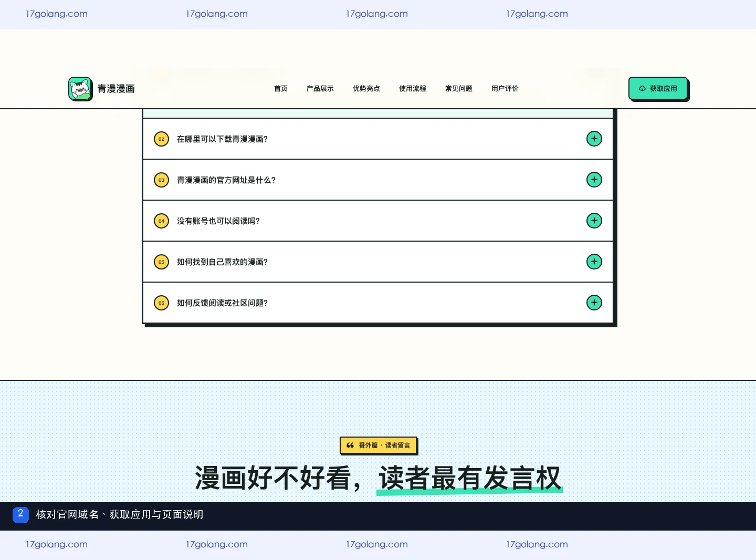756x560 pixels.
Task: Select 优势亮点 from the navigation bar
Action: pos(366,88)
